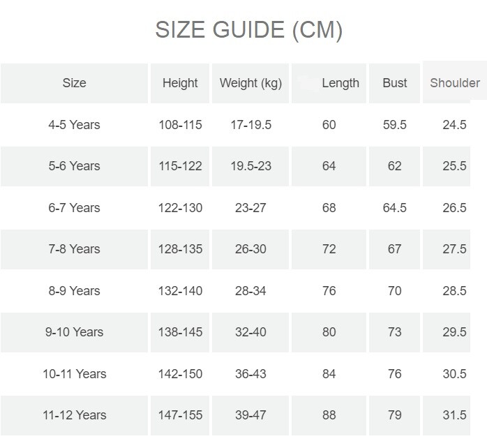The height and width of the screenshot is (448, 487).
Task: Click the Weight (kg) column header
Action: point(250,83)
